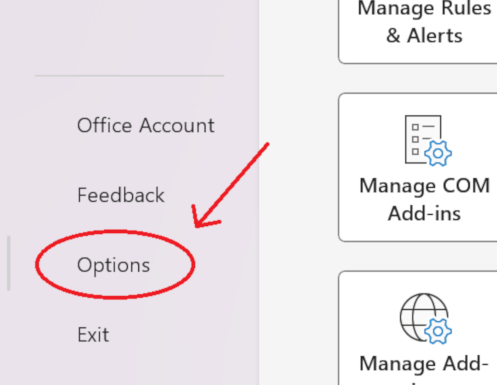
Task: Open the Office Account page
Action: [146, 126]
